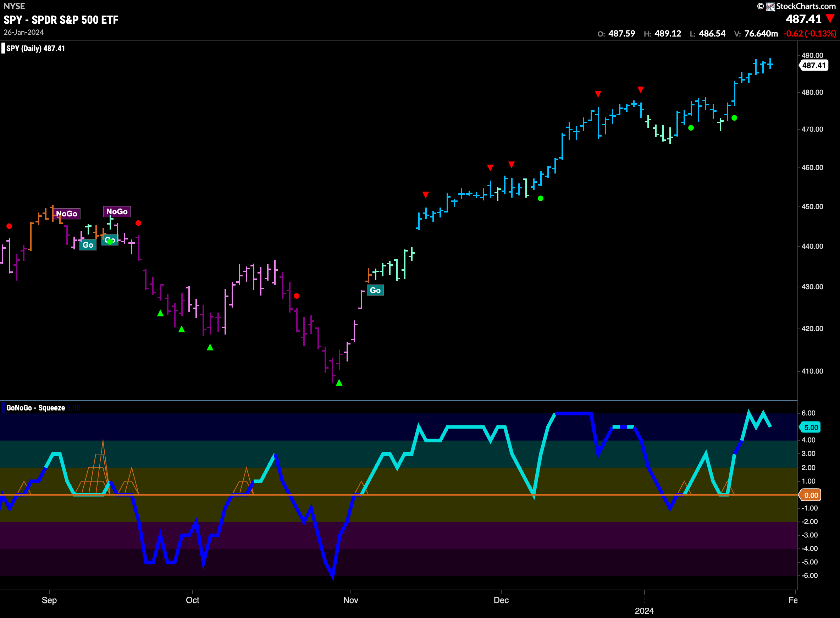Click the first NoGo label near September high
Viewport: 840px width, 618px height.
[x=67, y=214]
